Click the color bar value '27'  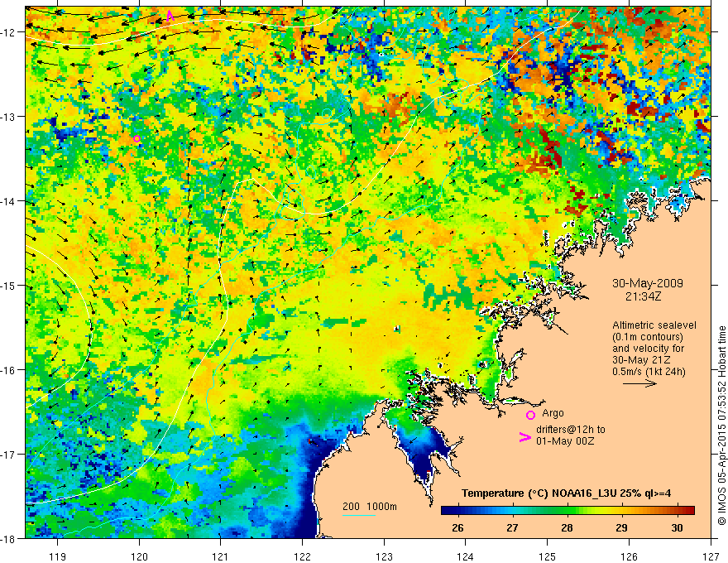(x=512, y=527)
